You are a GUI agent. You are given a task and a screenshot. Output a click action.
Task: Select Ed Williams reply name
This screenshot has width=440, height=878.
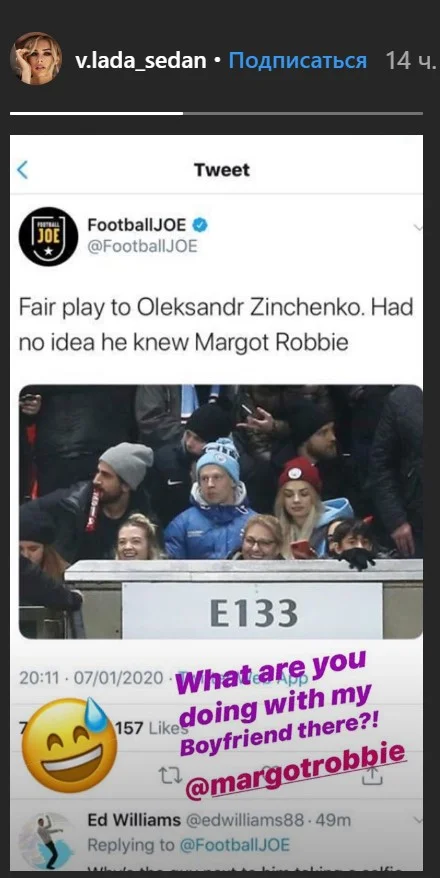tap(134, 820)
